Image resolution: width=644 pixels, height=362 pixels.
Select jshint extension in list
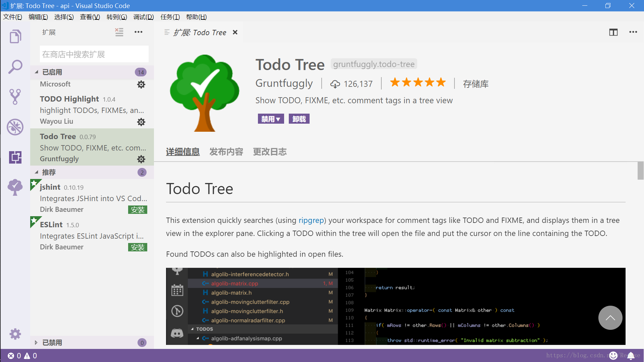coord(92,198)
